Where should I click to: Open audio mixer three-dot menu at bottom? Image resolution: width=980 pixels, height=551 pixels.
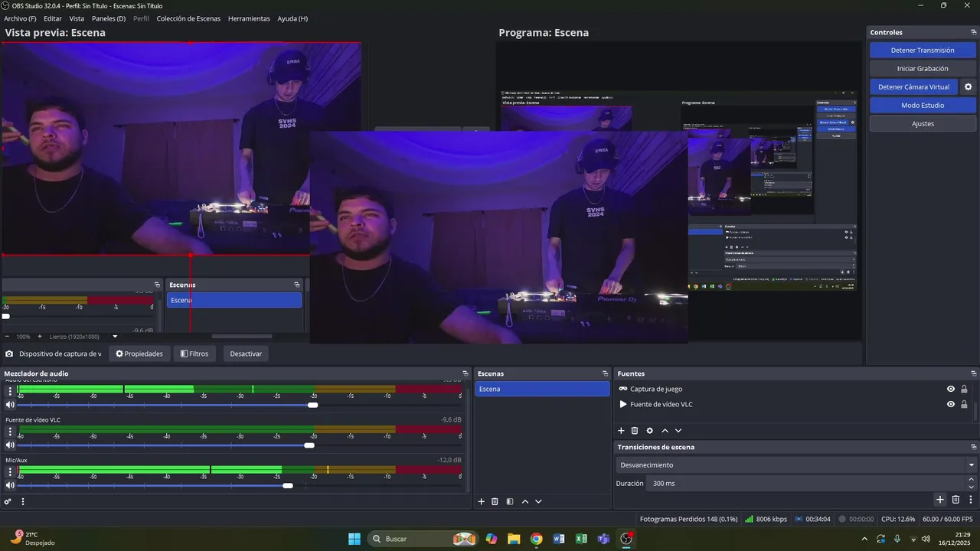(23, 502)
